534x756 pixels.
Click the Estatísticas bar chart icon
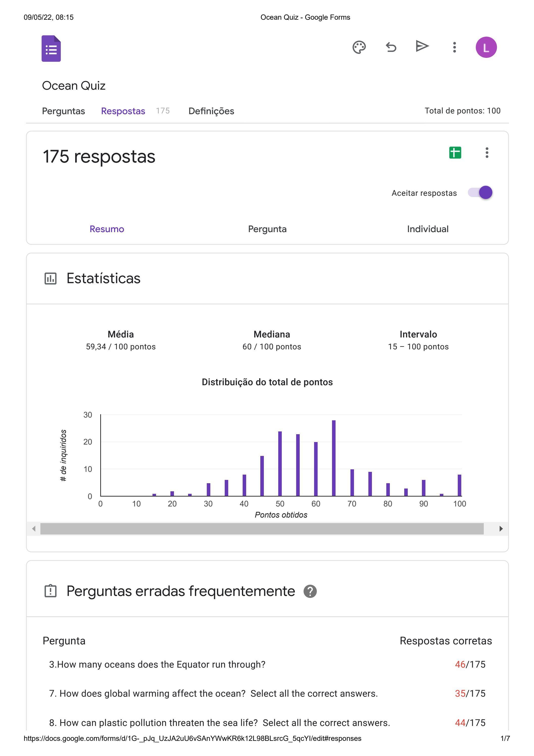50,279
